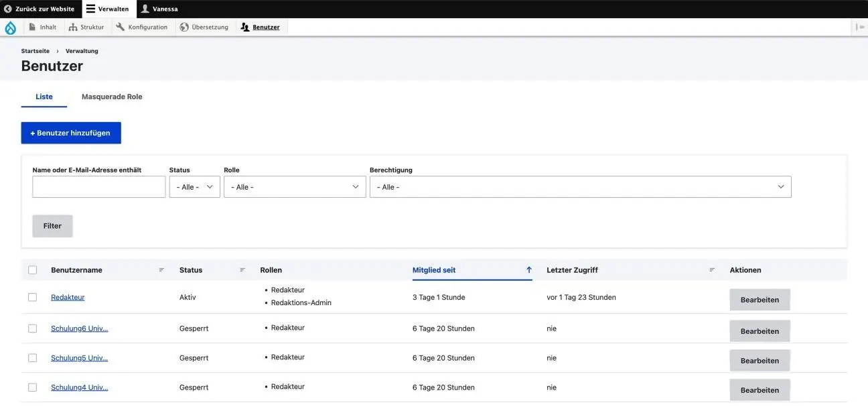Open the Rolle filter dropdown
The image size is (868, 407).
point(295,187)
